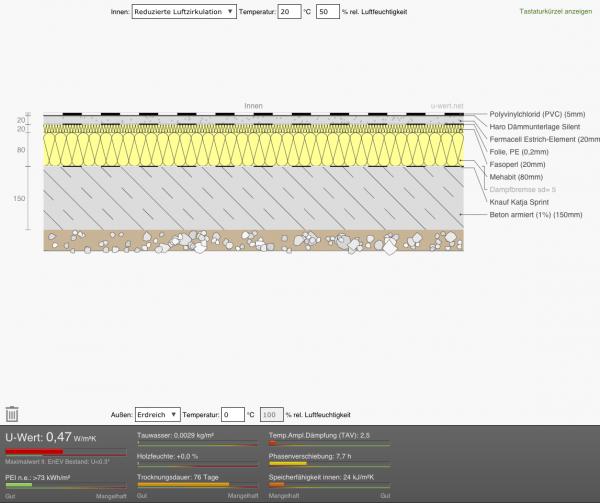Image resolution: width=600 pixels, height=503 pixels.
Task: Open the Innen air circulation dropdown
Action: (183, 12)
